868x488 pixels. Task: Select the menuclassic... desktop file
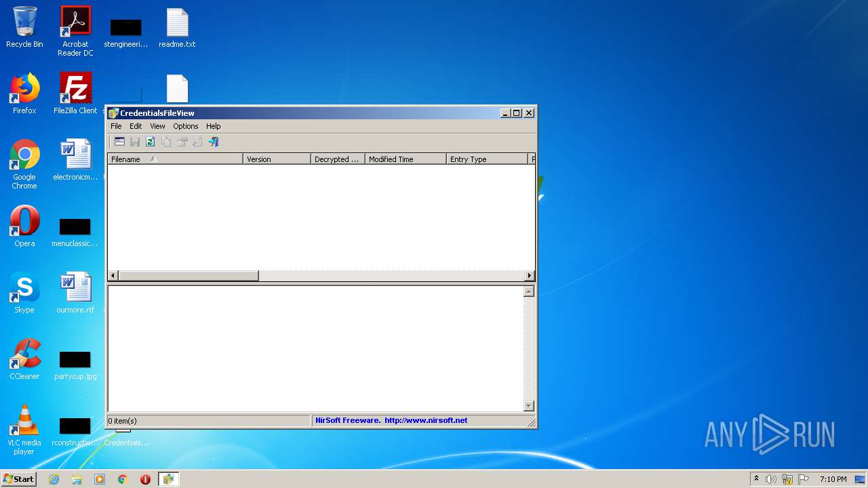tap(75, 231)
